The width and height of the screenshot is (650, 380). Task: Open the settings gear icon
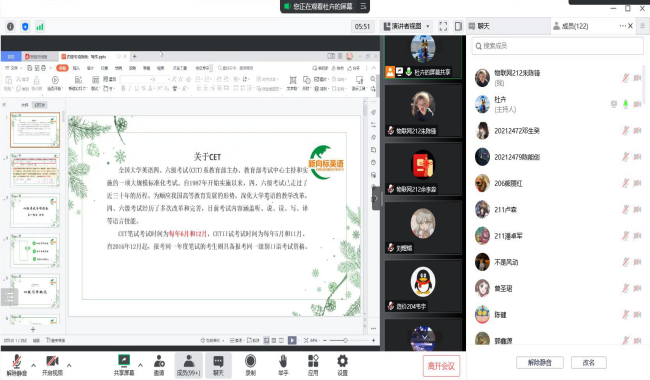pyautogui.click(x=342, y=361)
